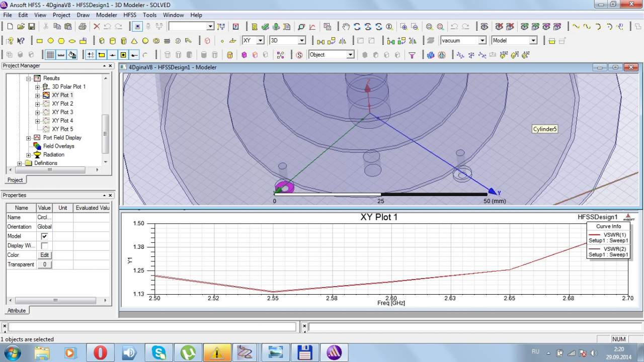The image size is (644, 362).
Task: Click the Draw cone tool icon
Action: 134,41
